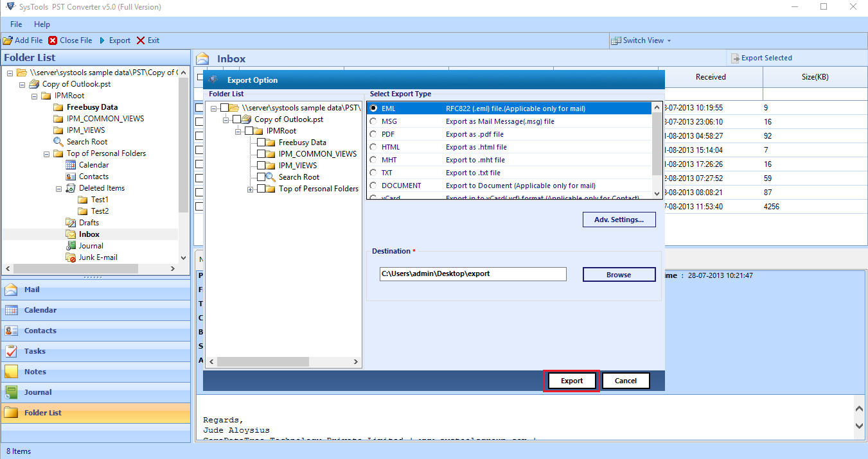Click the Add File toolbar icon
This screenshot has width=868, height=459.
tap(8, 40)
